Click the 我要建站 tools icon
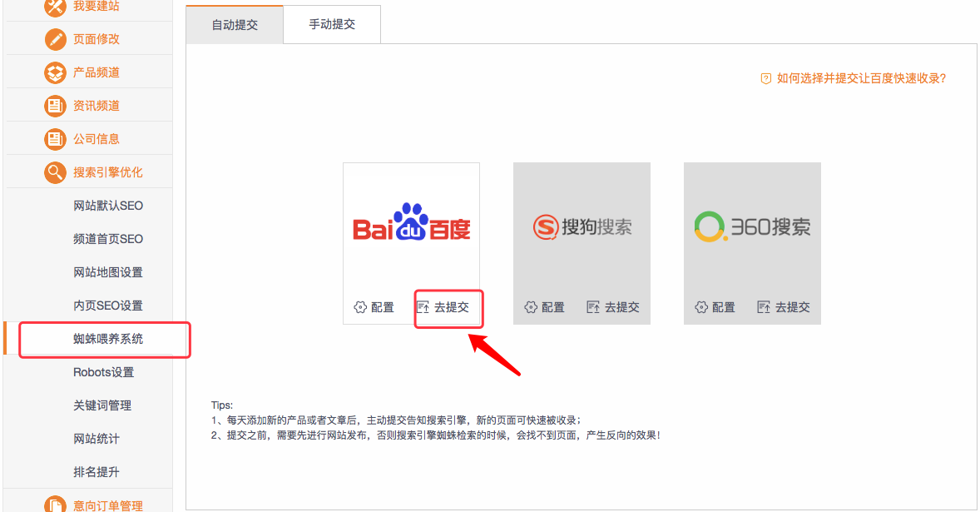This screenshot has height=512, width=980. point(55,7)
